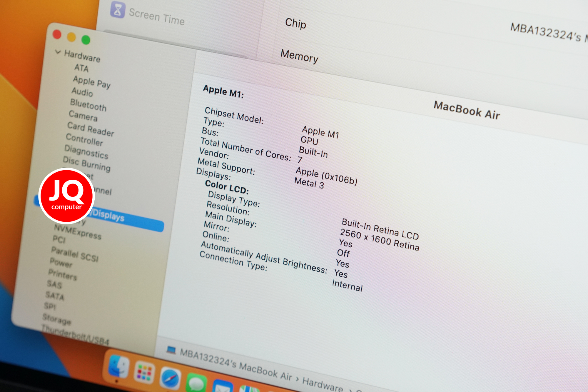This screenshot has width=588, height=392.
Task: Select SAS in the sidebar
Action: click(54, 284)
